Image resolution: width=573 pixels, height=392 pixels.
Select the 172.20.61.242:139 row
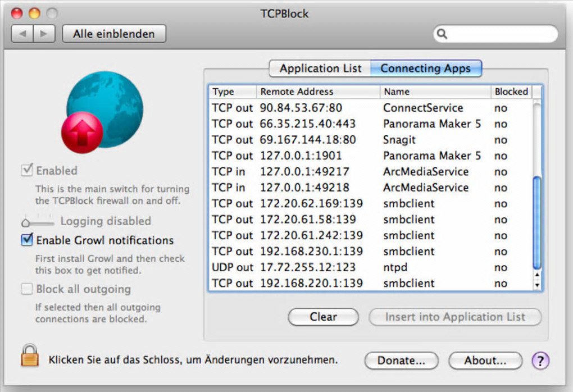point(371,236)
